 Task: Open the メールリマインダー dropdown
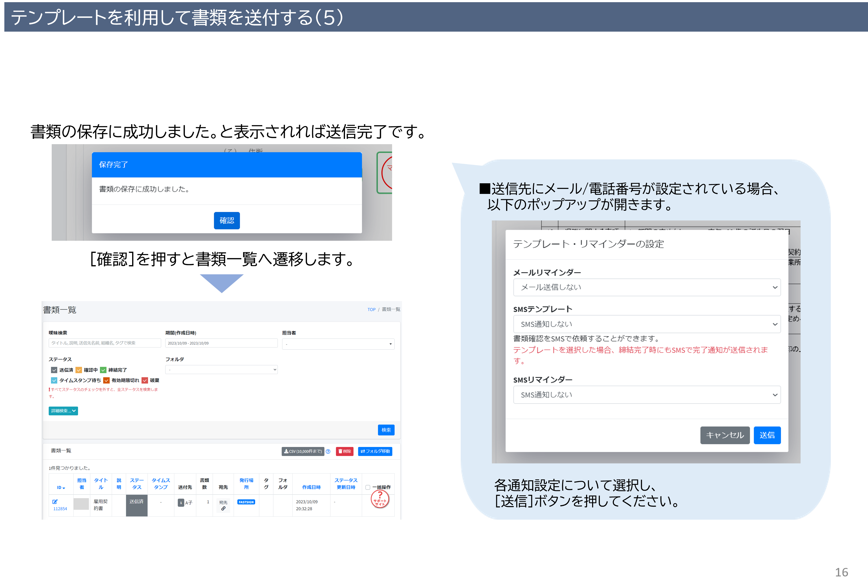[x=646, y=287]
